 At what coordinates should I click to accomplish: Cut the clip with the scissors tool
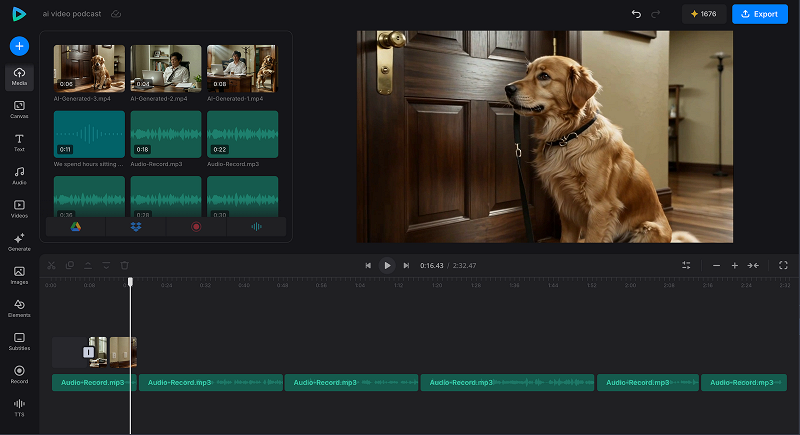pyautogui.click(x=52, y=265)
